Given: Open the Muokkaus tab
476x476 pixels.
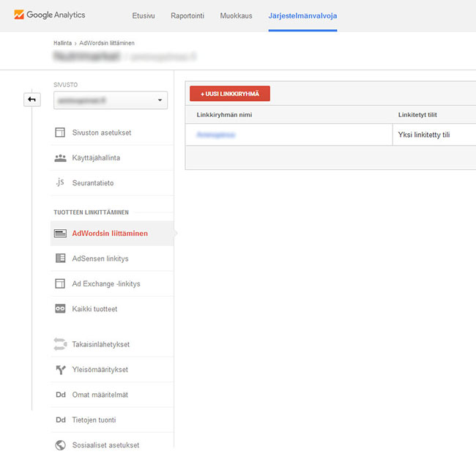Looking at the screenshot, I should click(x=237, y=16).
